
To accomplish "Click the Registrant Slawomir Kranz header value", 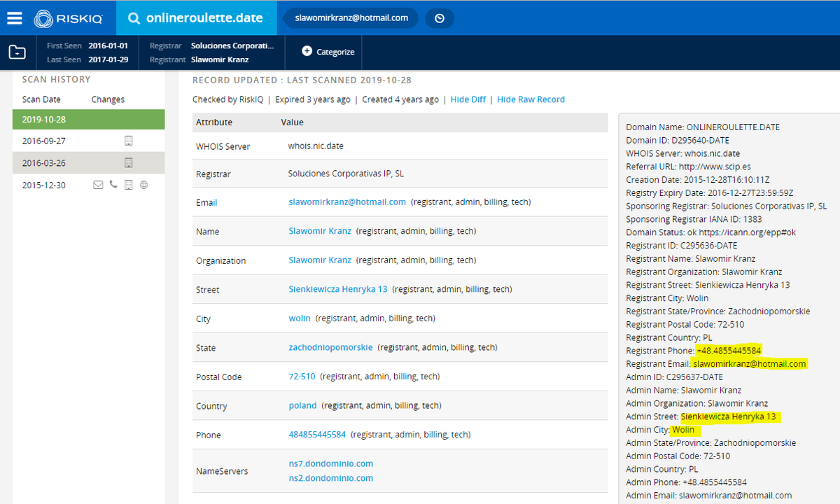I will pyautogui.click(x=220, y=59).
